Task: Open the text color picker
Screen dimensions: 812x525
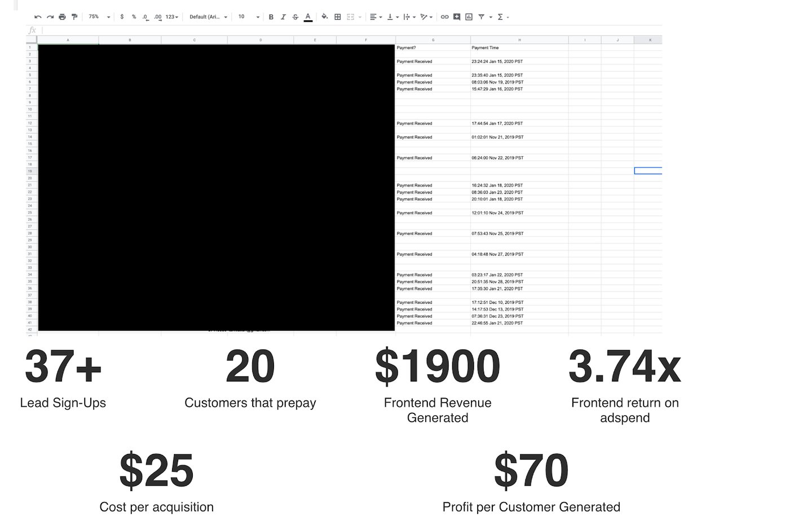Action: (x=308, y=17)
